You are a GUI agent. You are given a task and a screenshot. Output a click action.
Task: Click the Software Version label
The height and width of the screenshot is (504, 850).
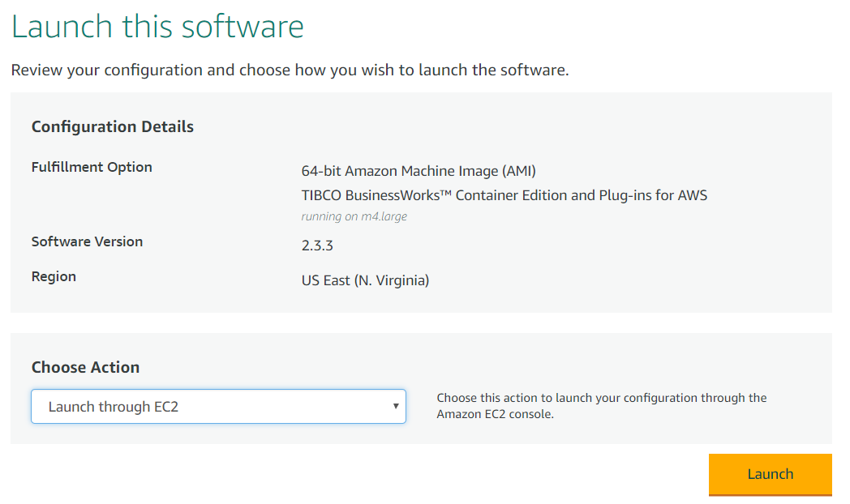point(87,241)
